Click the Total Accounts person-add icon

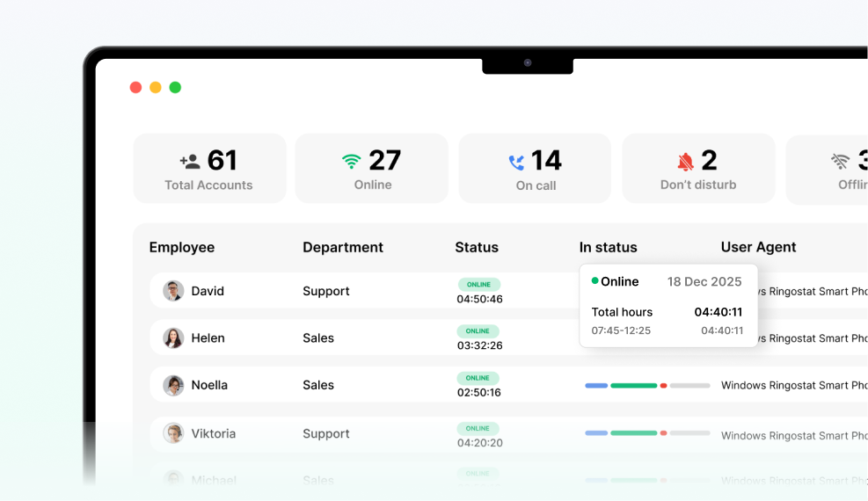pos(190,162)
